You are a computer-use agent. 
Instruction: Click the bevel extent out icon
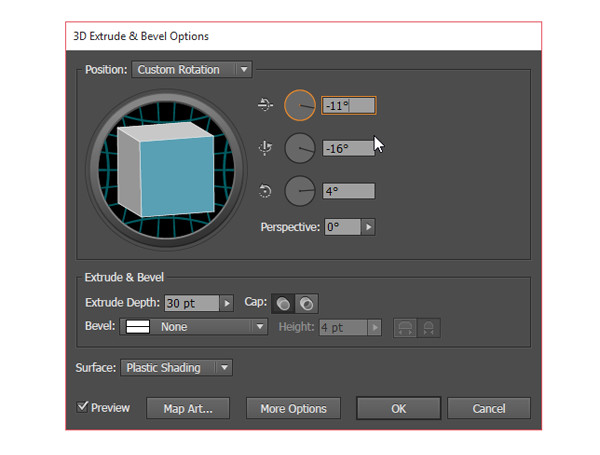tap(406, 327)
